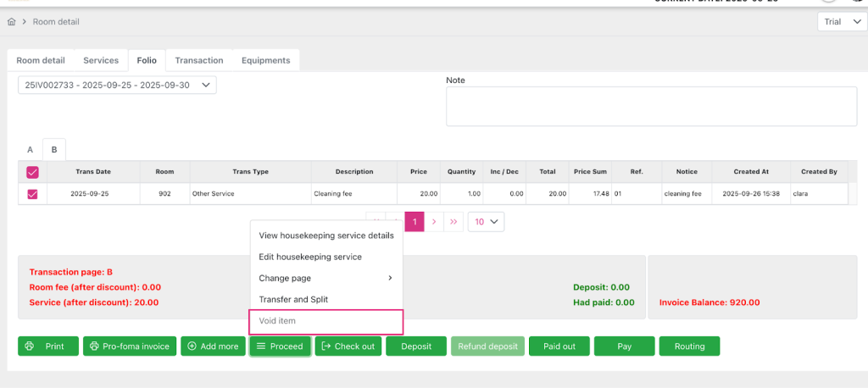The width and height of the screenshot is (868, 388).
Task: Jump to last page double arrow
Action: click(x=454, y=222)
